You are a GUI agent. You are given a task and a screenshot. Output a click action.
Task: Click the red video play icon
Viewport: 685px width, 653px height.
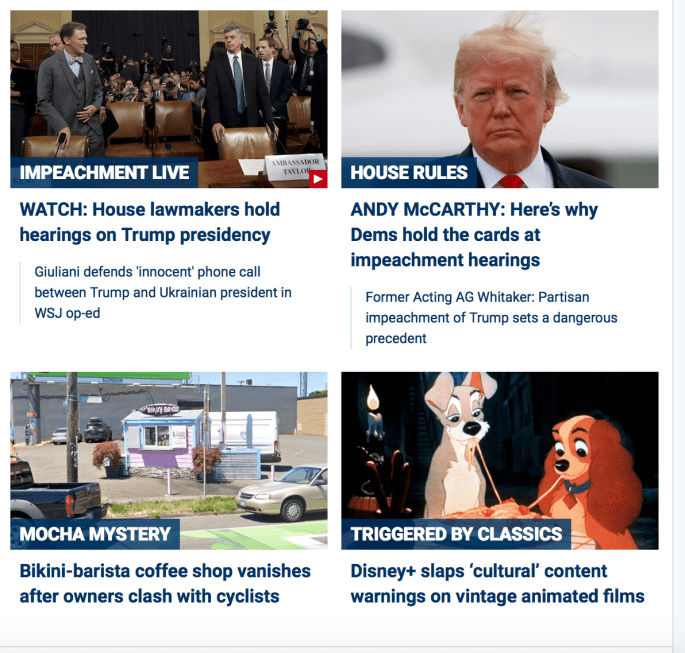(318, 179)
